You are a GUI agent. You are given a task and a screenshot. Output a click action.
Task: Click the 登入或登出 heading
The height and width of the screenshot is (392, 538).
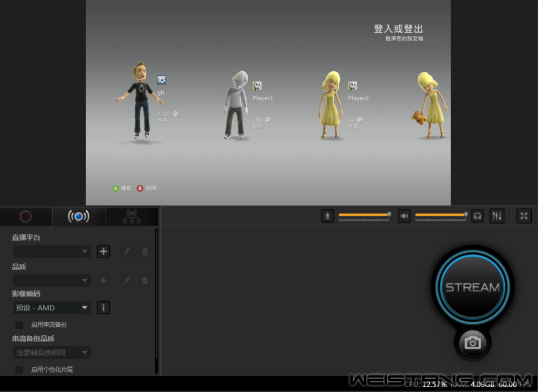[398, 29]
